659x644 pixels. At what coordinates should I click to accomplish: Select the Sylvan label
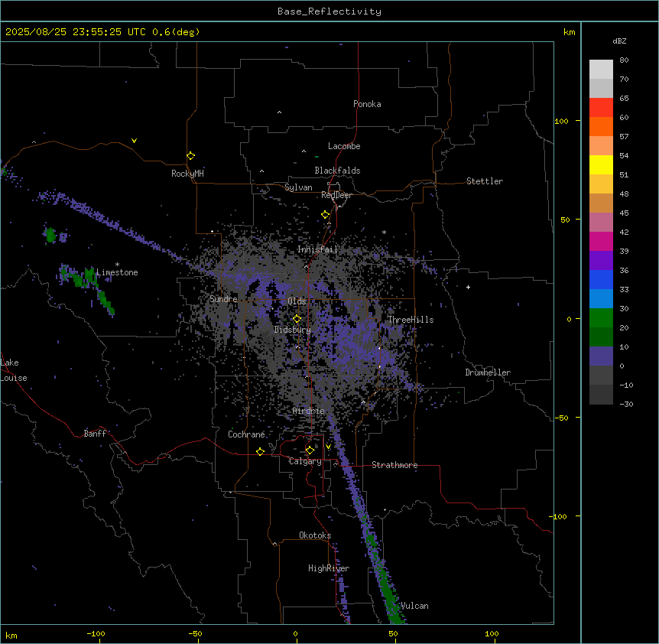[x=298, y=187]
